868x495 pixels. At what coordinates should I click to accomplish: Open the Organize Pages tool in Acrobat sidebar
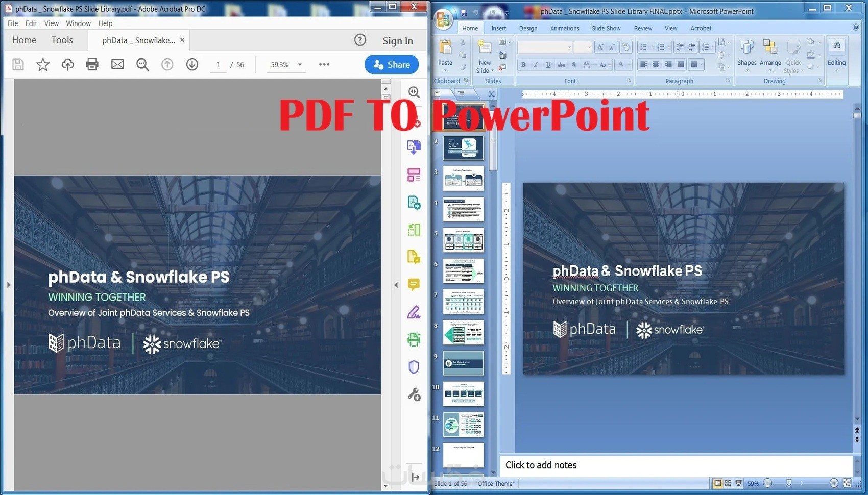click(x=414, y=175)
